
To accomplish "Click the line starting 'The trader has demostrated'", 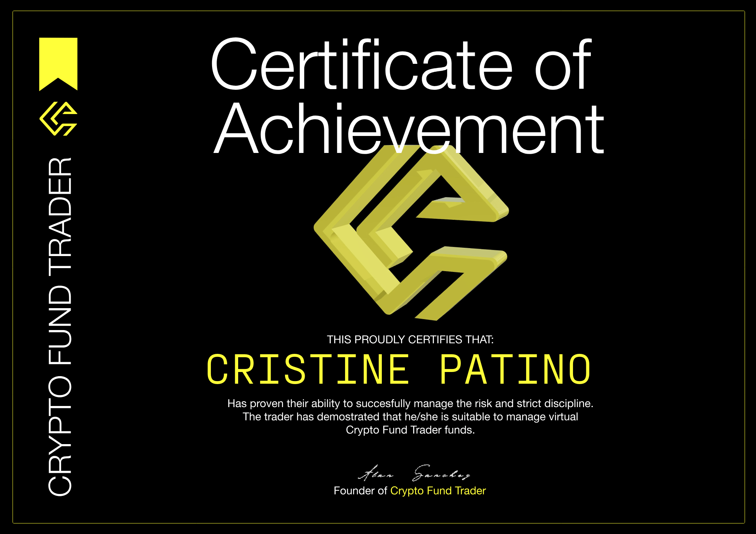I will click(410, 417).
